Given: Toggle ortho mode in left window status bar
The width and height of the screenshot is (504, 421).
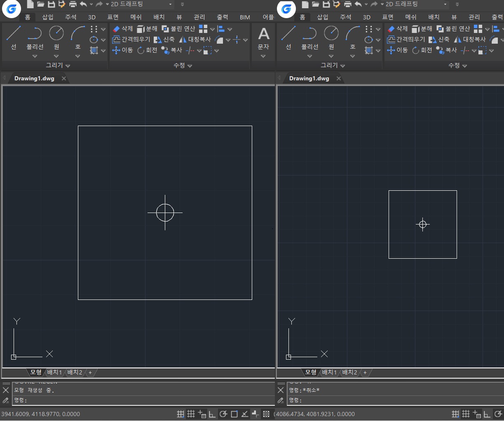Looking at the screenshot, I should [212, 414].
